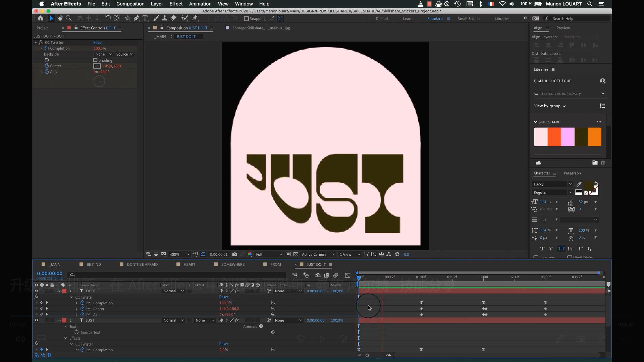Open the 1 View layout dropdown
Screen dimensions: 644x362
click(x=350, y=254)
